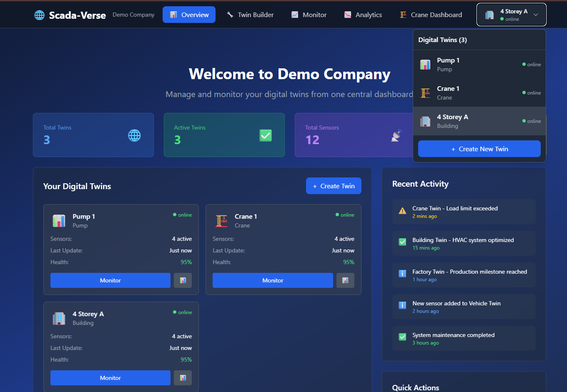The width and height of the screenshot is (567, 392).
Task: Open the Analytics tab
Action: point(363,15)
